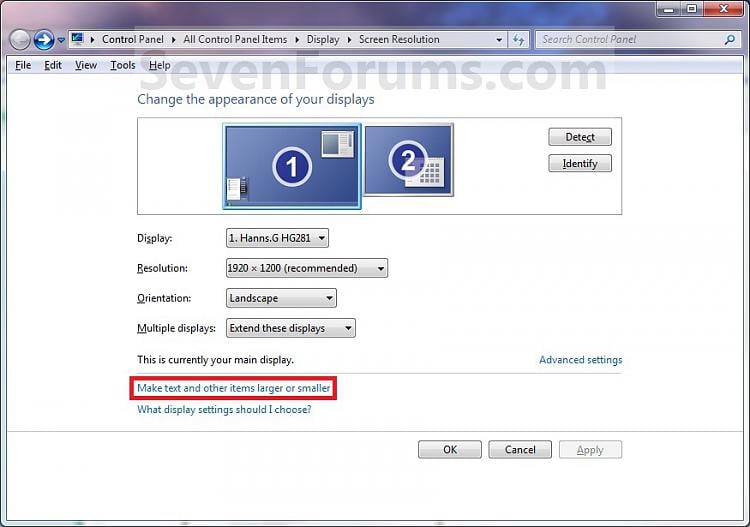This screenshot has height=527, width=750.
Task: Open the File menu
Action: [x=23, y=65]
